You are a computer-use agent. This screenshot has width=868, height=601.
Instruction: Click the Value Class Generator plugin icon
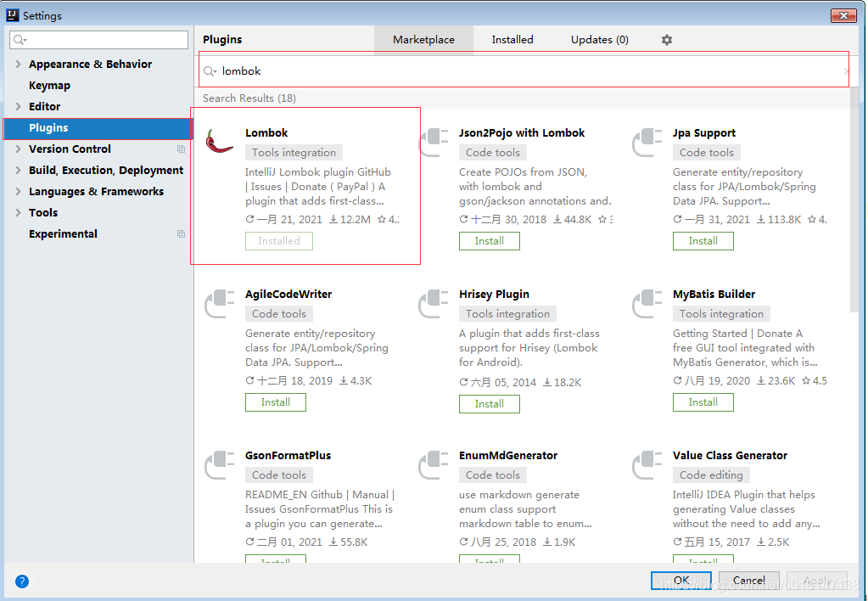coord(647,464)
